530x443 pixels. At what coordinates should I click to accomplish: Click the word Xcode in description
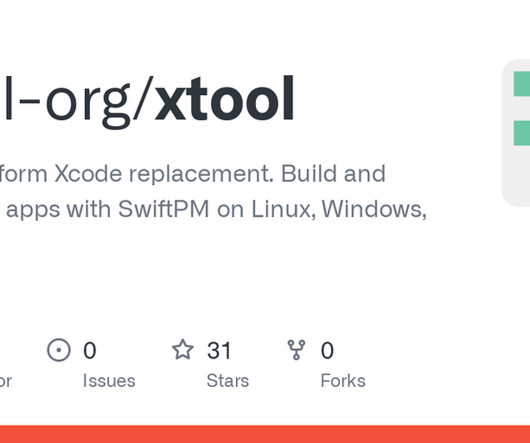coord(88,174)
